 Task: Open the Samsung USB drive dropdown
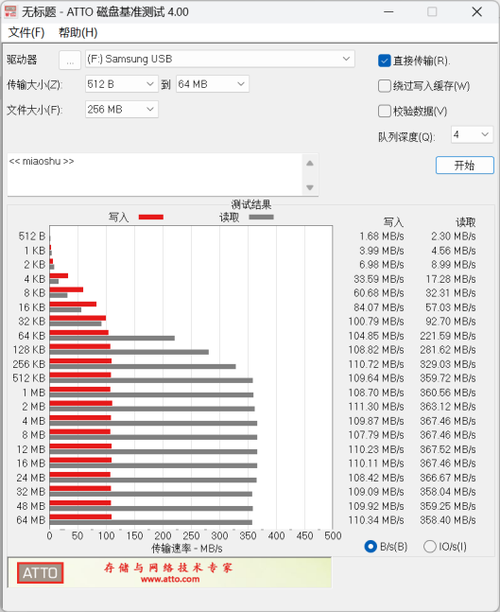coord(220,59)
